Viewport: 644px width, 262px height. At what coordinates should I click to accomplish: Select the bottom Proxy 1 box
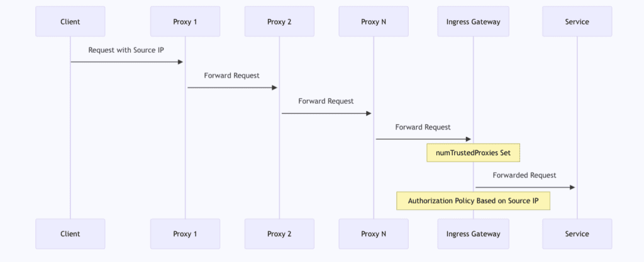(x=185, y=234)
